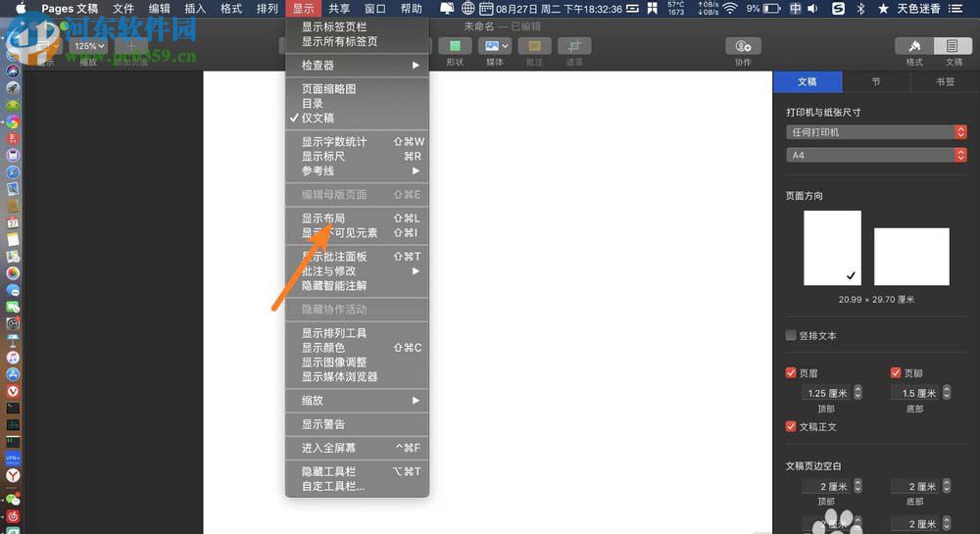This screenshot has width=980, height=534.
Task: Select the landscape page orientation thumbnail
Action: [911, 256]
